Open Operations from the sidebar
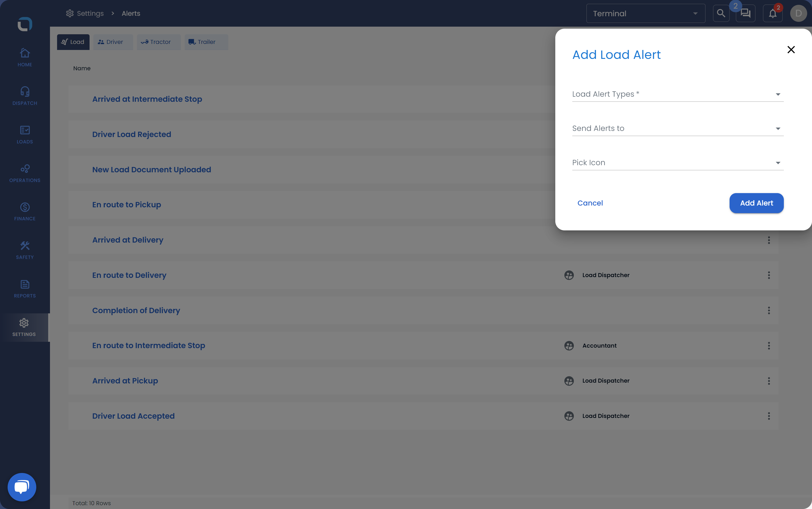The image size is (812, 509). click(25, 173)
